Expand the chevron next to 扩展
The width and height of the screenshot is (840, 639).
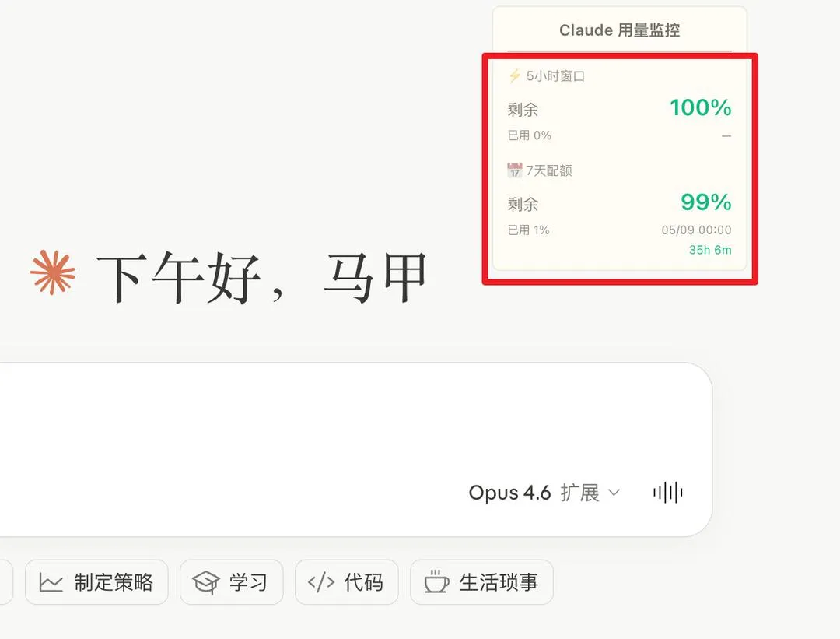click(614, 492)
